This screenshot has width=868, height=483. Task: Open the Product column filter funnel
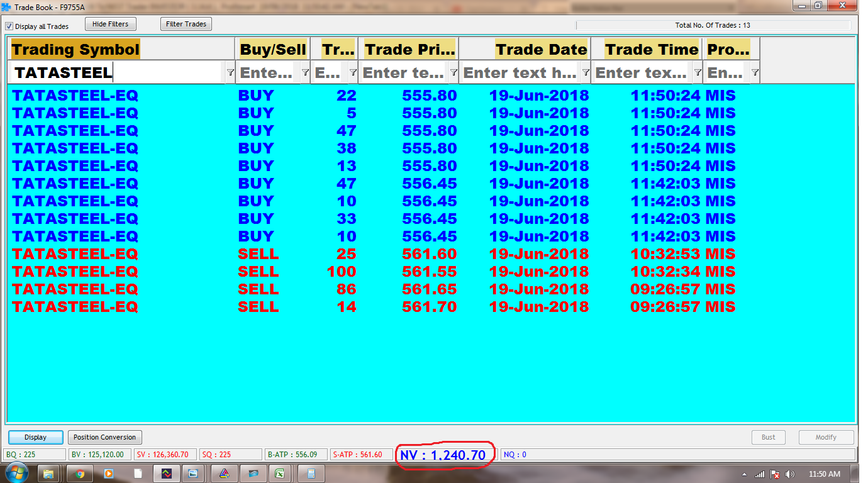pyautogui.click(x=755, y=73)
